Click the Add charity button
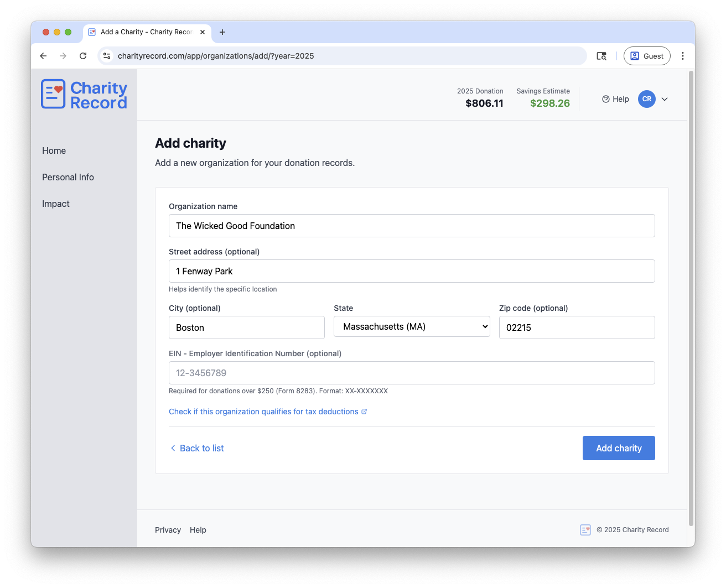The width and height of the screenshot is (726, 588). tap(619, 448)
